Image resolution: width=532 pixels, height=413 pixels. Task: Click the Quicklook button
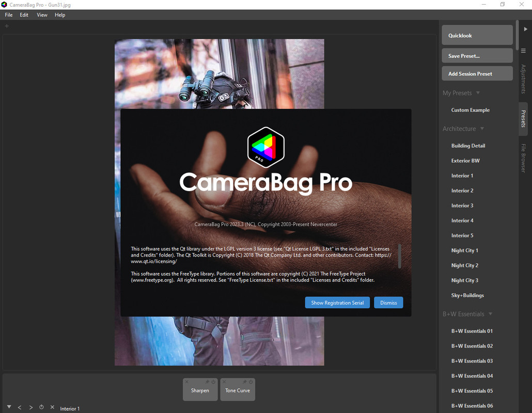477,35
